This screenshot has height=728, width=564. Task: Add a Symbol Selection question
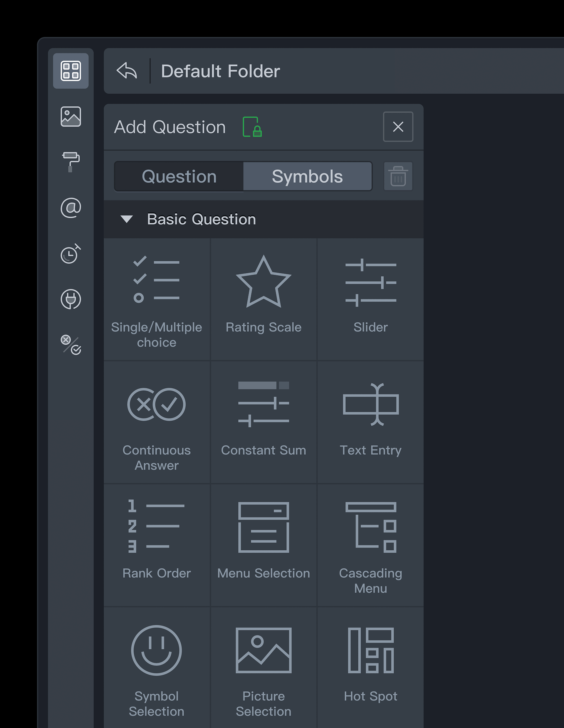pyautogui.click(x=157, y=668)
